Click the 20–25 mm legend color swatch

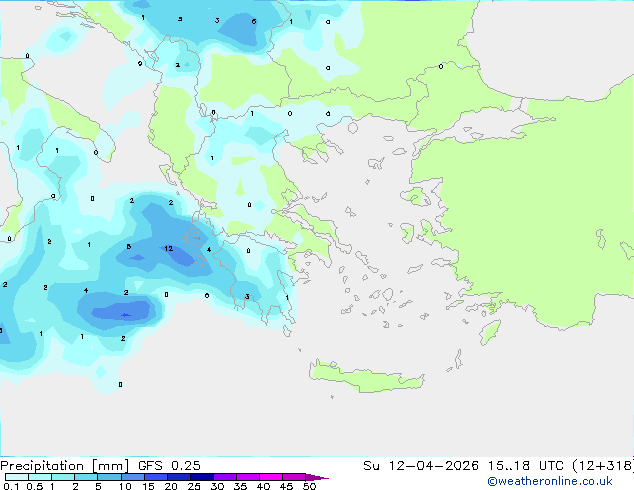point(179,477)
